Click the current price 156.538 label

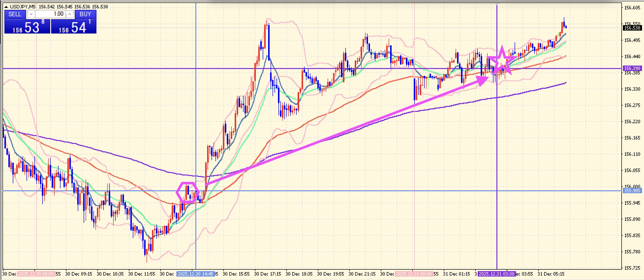632,28
